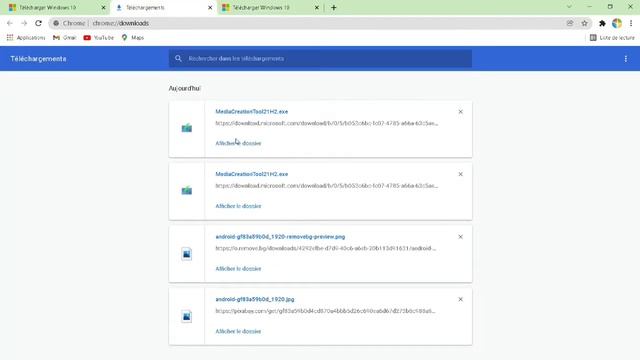Open the Maps bookmark
This screenshot has height=360, width=640.
133,38
